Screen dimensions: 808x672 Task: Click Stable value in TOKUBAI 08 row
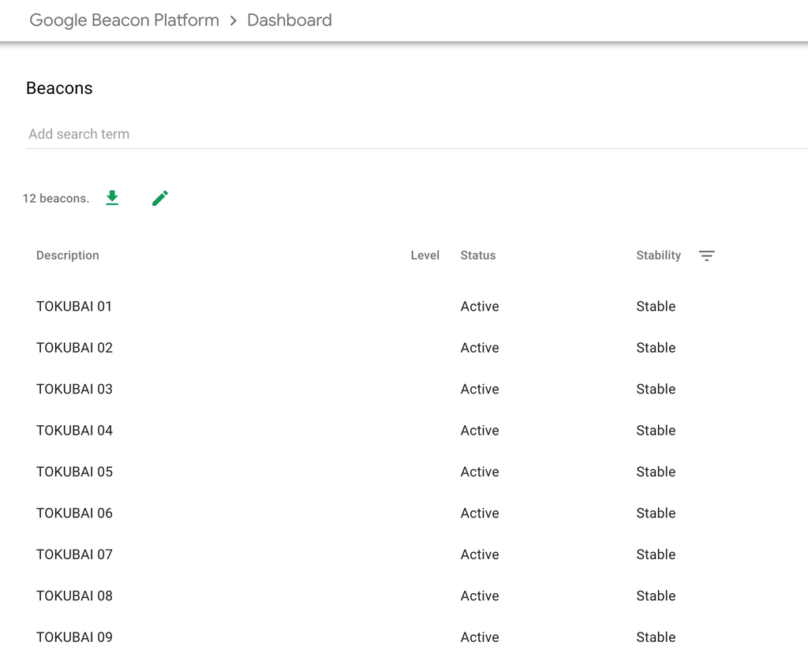click(x=656, y=595)
